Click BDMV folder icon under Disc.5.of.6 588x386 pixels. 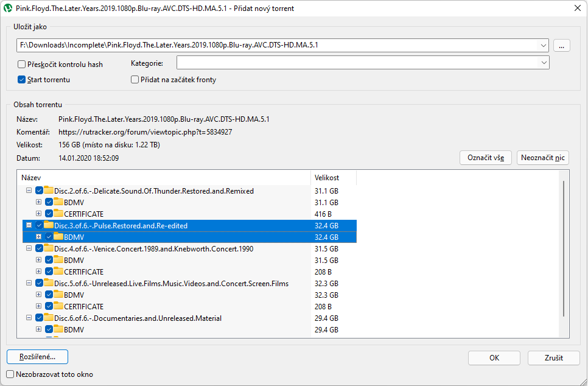coord(58,295)
